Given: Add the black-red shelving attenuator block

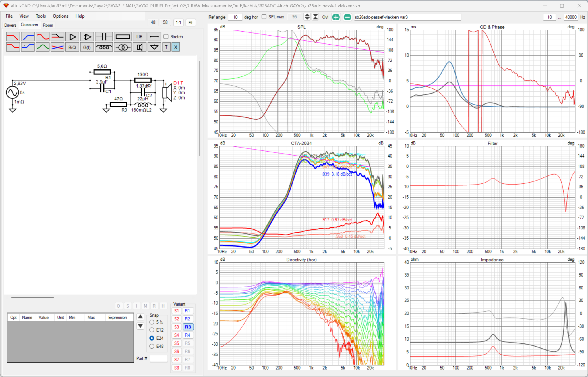Looking at the screenshot, I should pos(57,37).
